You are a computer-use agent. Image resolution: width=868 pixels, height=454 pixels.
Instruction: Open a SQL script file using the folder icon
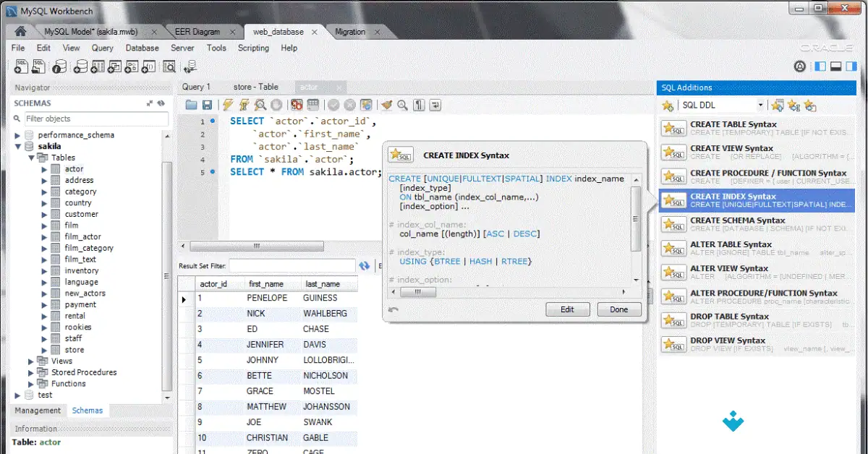pyautogui.click(x=192, y=104)
